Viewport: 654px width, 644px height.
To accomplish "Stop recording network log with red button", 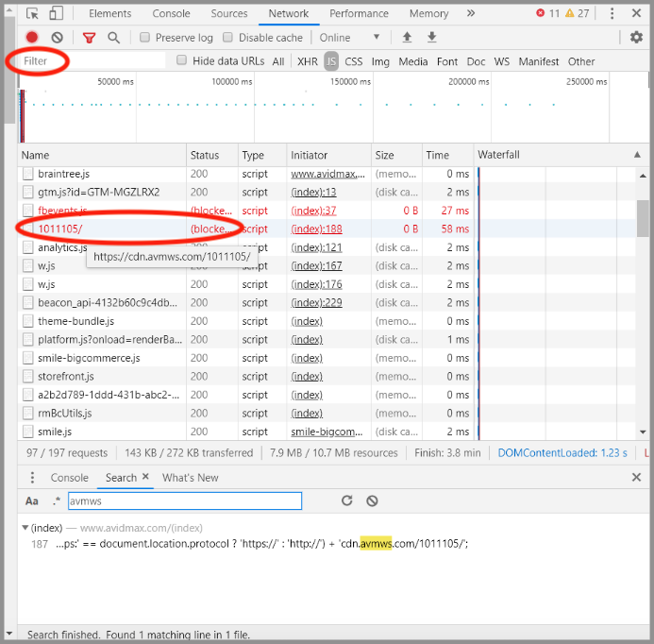I will click(32, 38).
